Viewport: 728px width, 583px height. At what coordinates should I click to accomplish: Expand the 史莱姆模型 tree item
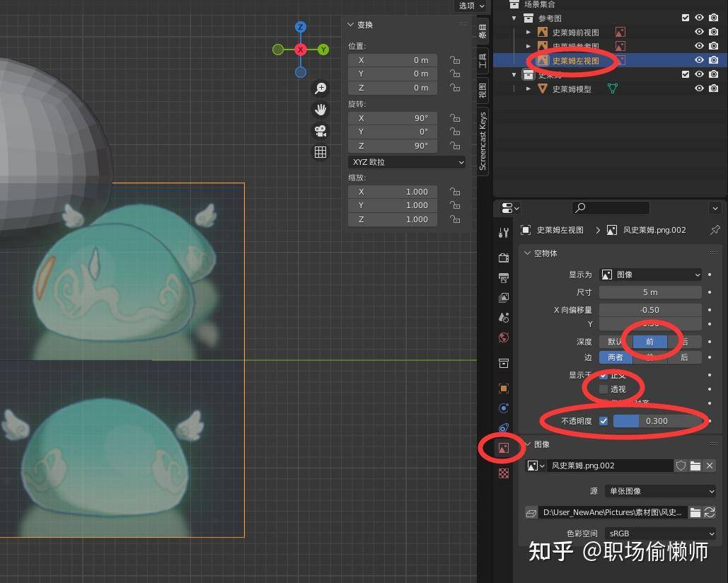pyautogui.click(x=528, y=88)
